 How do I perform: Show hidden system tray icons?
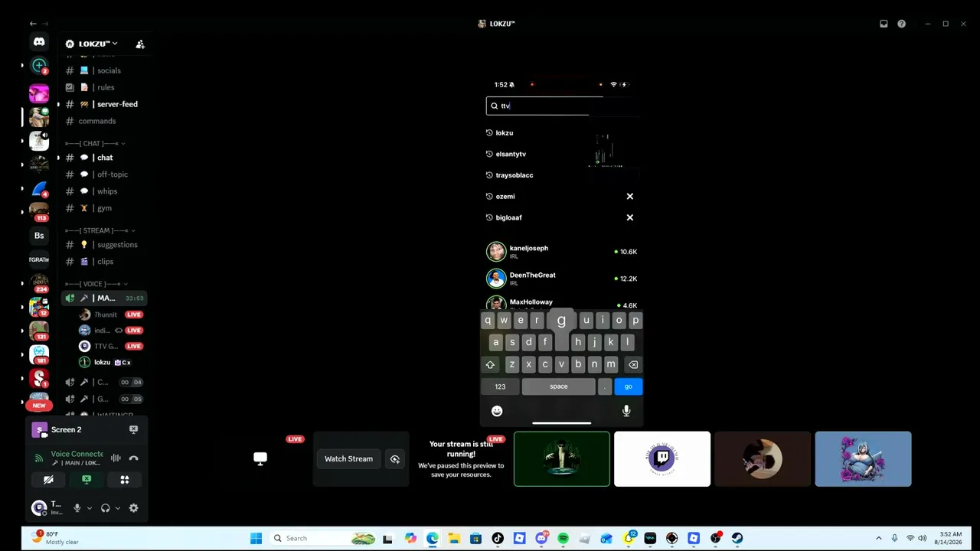coord(878,538)
